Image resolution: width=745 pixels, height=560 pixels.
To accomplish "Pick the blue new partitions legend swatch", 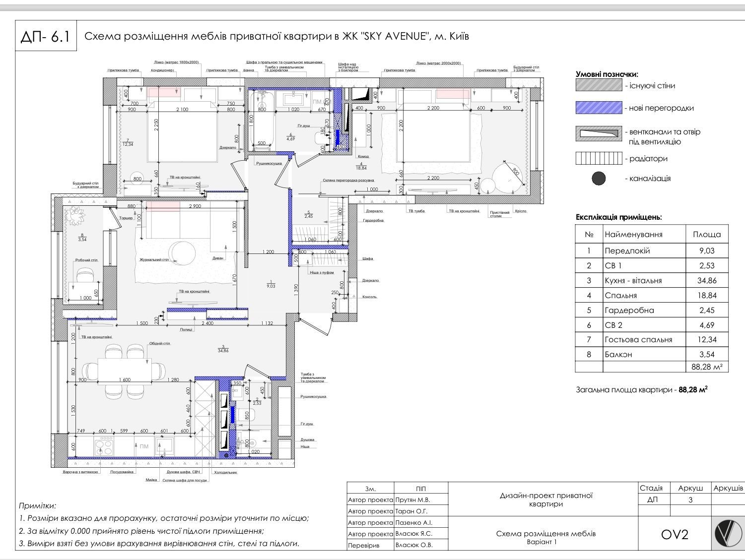I will point(599,108).
